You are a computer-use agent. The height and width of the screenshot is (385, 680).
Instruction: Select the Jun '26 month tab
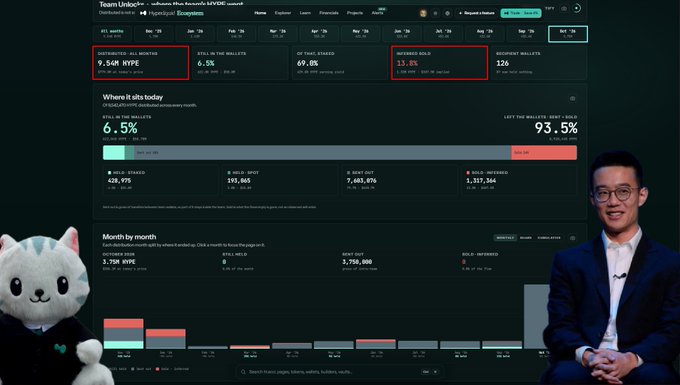(402, 34)
